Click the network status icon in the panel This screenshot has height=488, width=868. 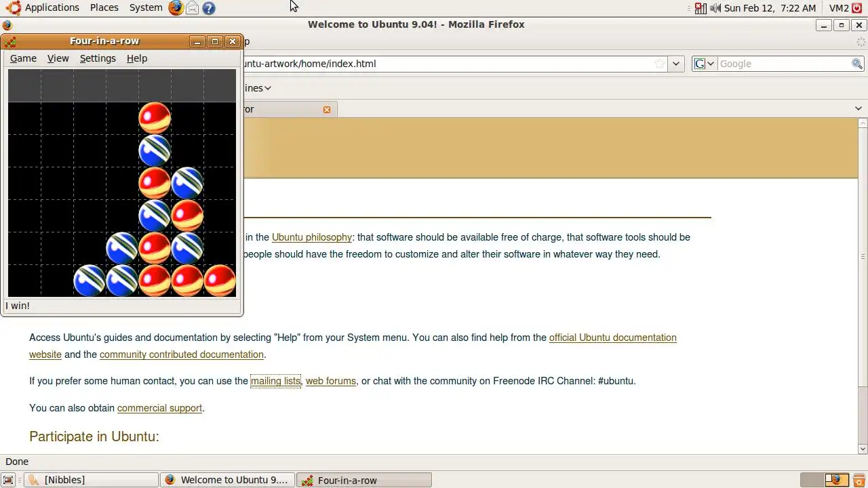coord(701,8)
